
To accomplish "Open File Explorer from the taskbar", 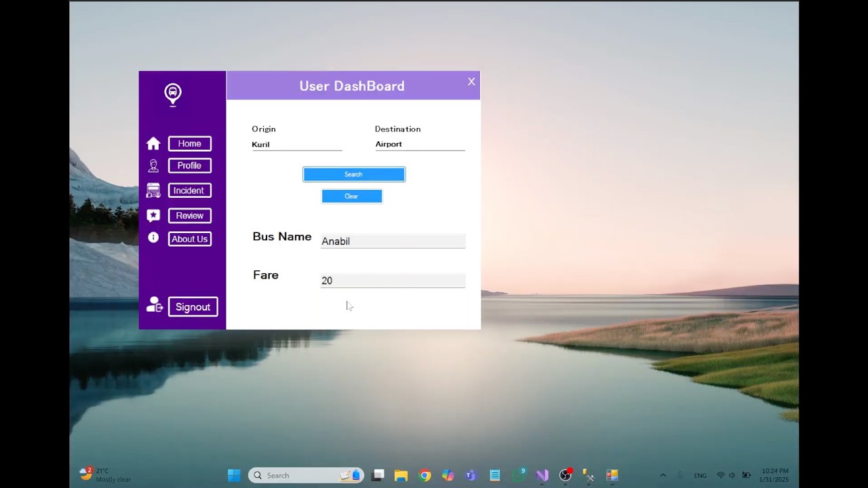I will click(x=401, y=475).
